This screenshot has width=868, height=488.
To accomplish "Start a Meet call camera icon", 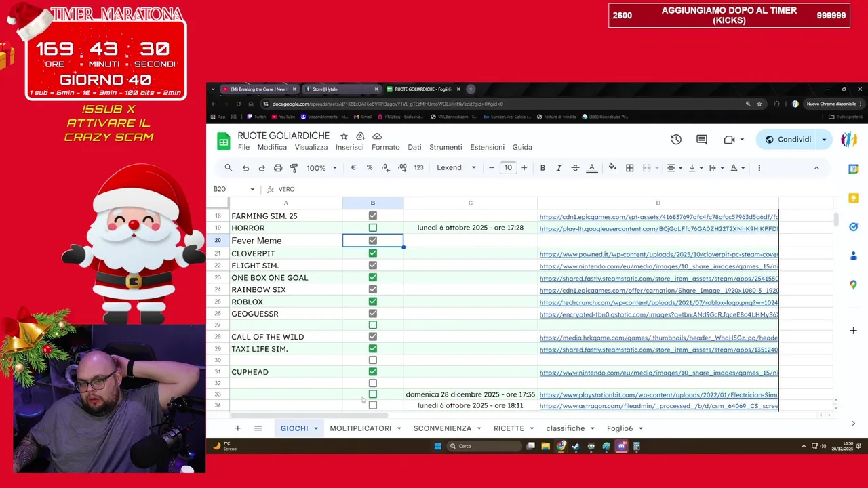I will point(730,140).
